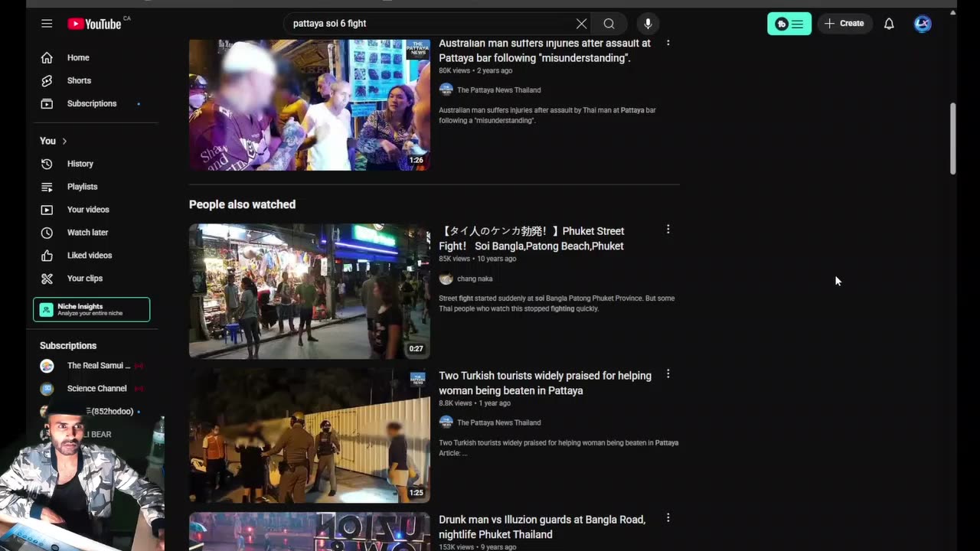
Task: Open the Niche Insights panel
Action: click(x=92, y=309)
